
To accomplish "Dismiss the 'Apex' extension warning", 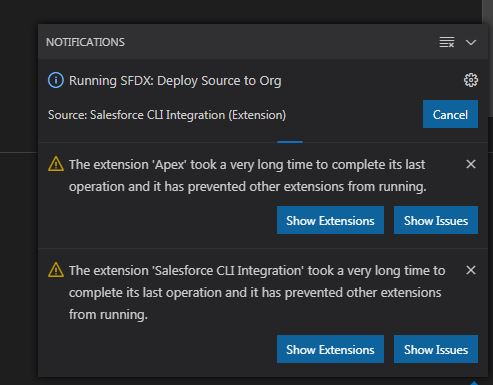I will click(x=471, y=164).
